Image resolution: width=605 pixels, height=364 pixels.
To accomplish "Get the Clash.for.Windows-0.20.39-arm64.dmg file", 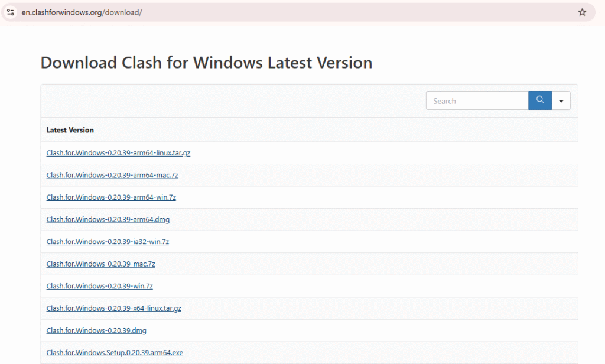I will pos(108,220).
